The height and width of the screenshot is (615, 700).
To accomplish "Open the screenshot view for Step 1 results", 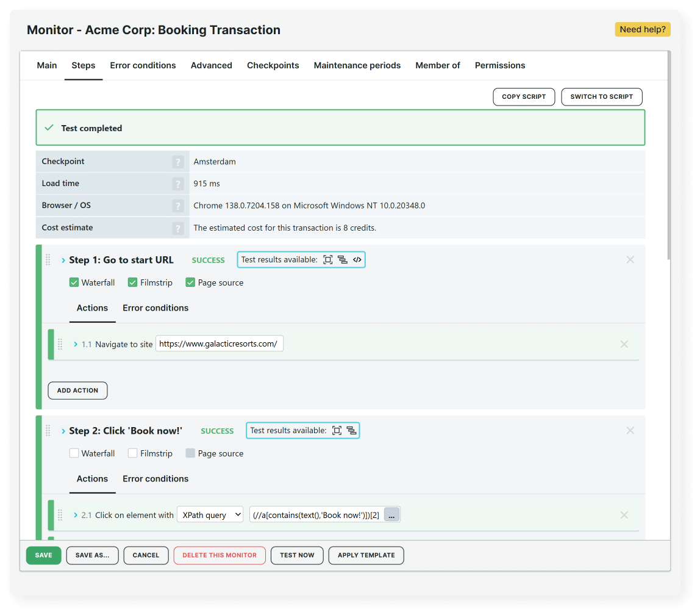I will coord(328,259).
